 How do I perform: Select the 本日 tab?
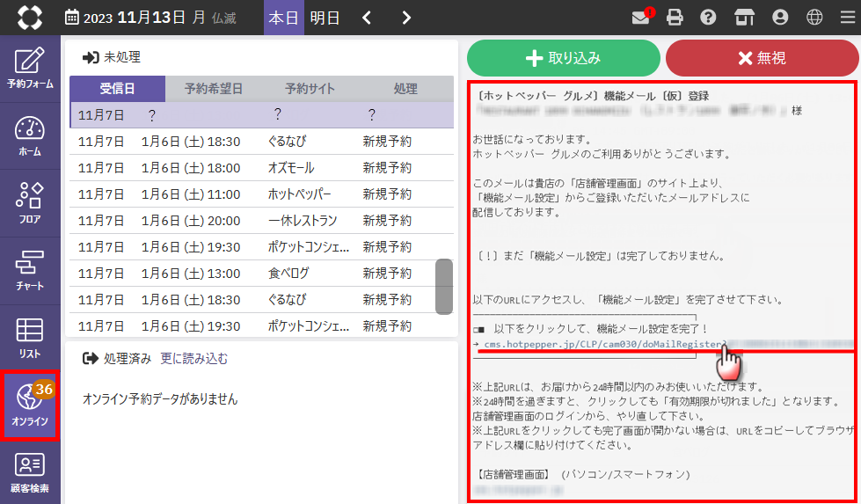coord(283,18)
